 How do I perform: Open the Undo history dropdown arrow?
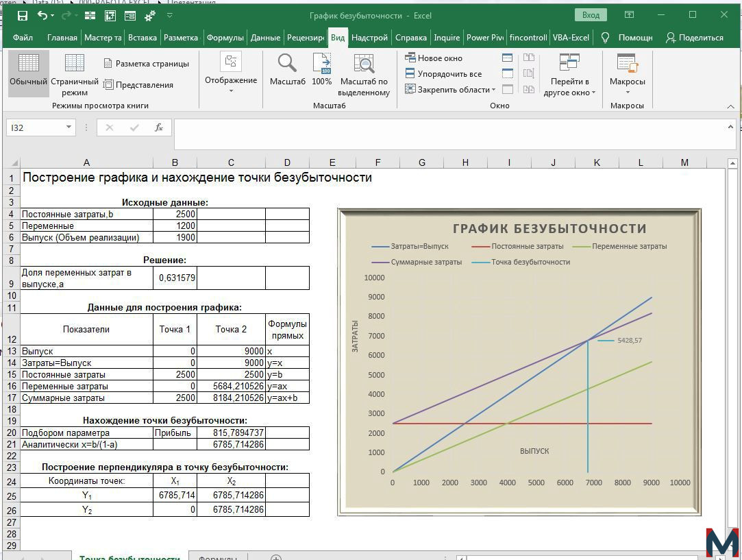(x=52, y=16)
